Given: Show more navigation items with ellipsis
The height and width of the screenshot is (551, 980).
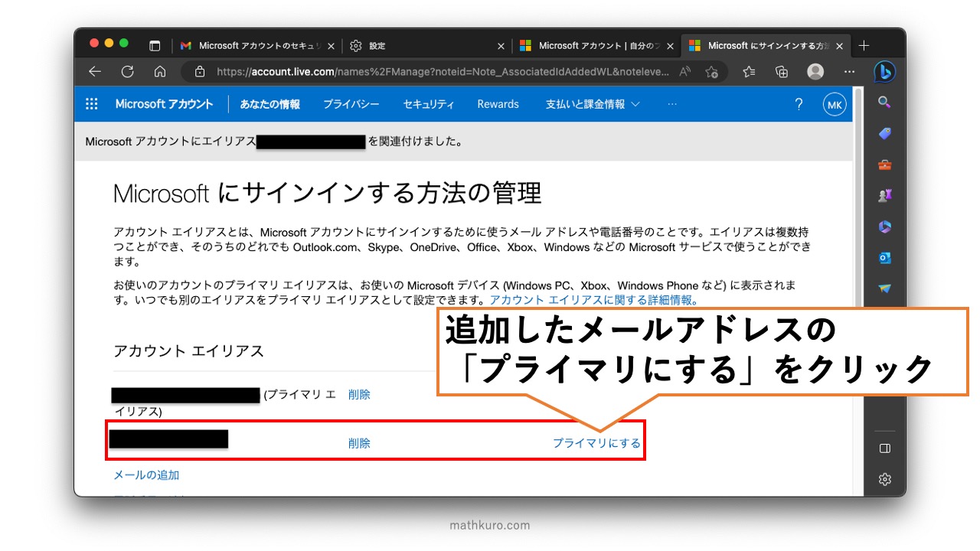Looking at the screenshot, I should tap(672, 104).
